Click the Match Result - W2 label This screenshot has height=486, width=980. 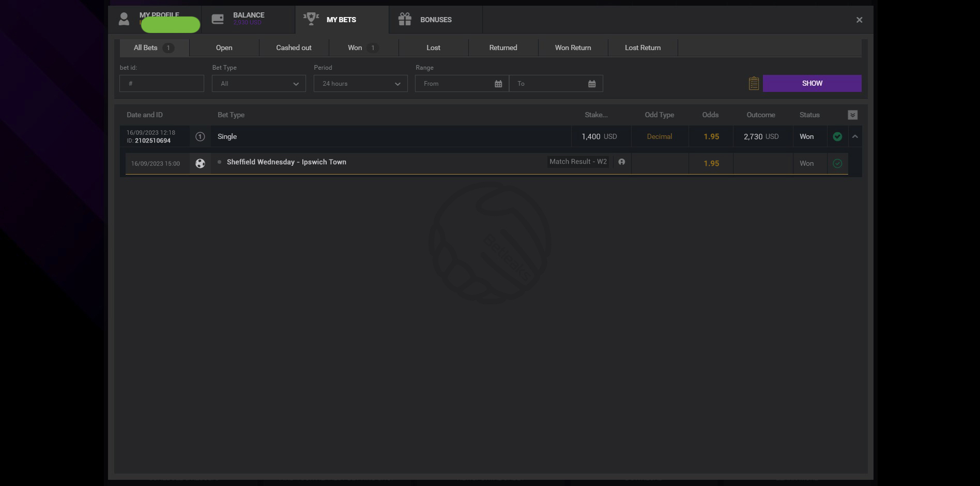coord(578,162)
